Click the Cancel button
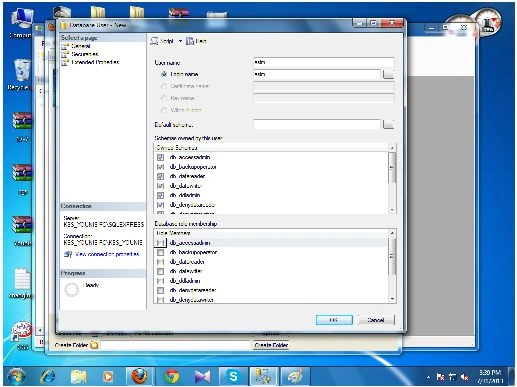The height and width of the screenshot is (387, 517). pos(376,320)
